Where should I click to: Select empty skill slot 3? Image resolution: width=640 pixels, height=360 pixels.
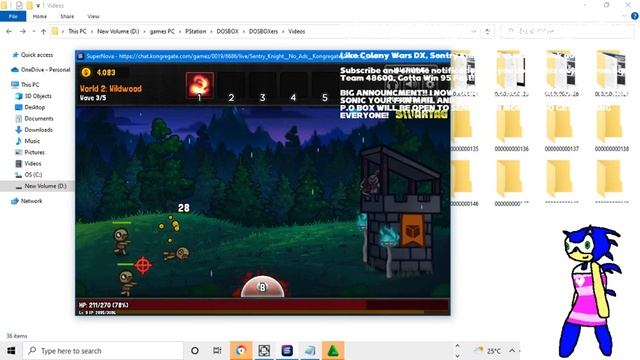(x=262, y=86)
